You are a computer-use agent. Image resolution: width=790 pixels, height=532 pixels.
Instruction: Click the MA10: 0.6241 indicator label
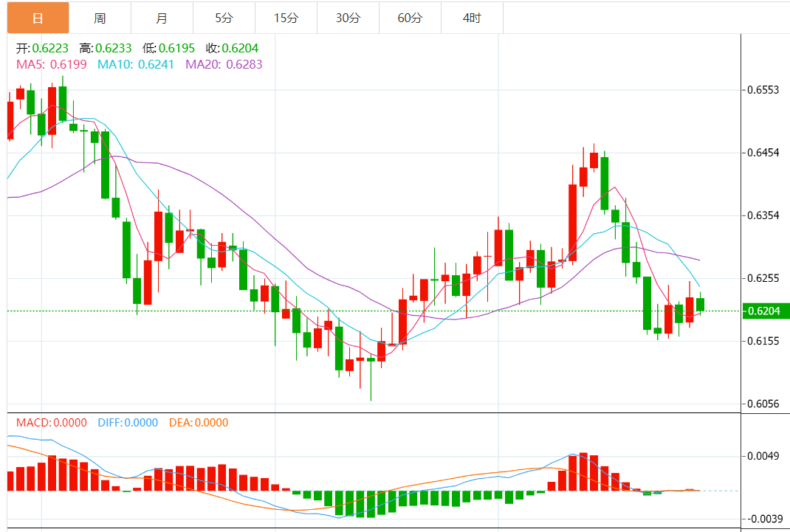[136, 64]
